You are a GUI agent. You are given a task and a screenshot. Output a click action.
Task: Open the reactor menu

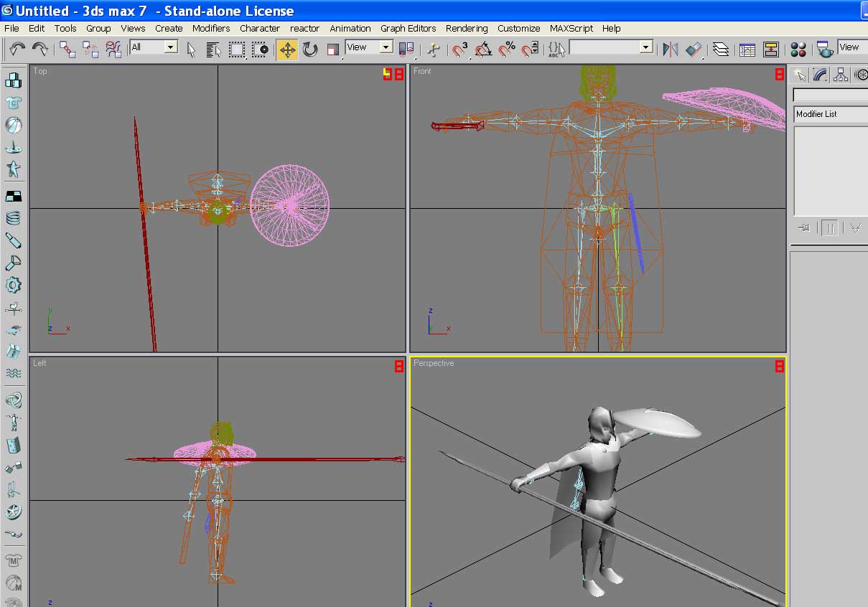pos(304,29)
